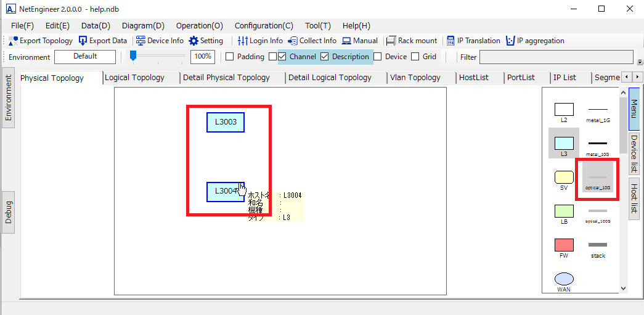Image resolution: width=644 pixels, height=315 pixels.
Task: Open the Diagram(D) menu
Action: coord(143,26)
